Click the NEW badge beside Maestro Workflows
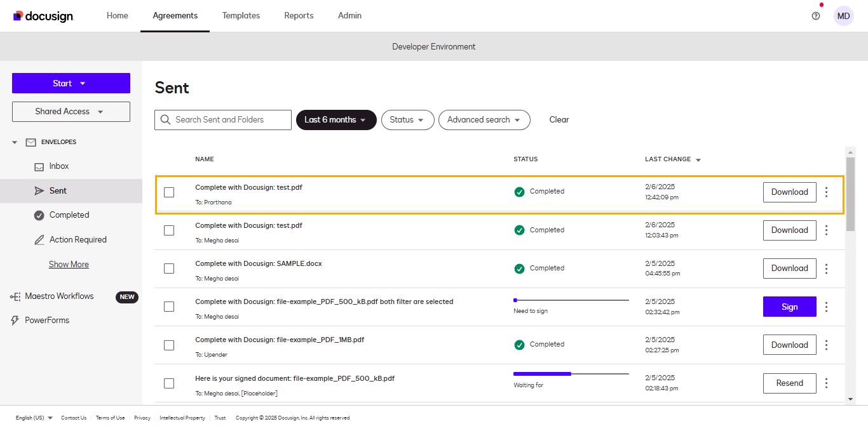Image resolution: width=868 pixels, height=431 pixels. coord(127,297)
